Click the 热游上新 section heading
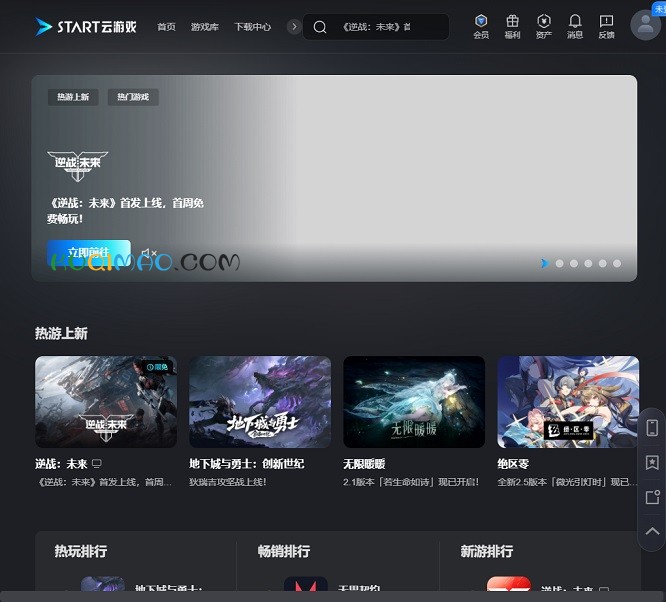 coord(61,334)
